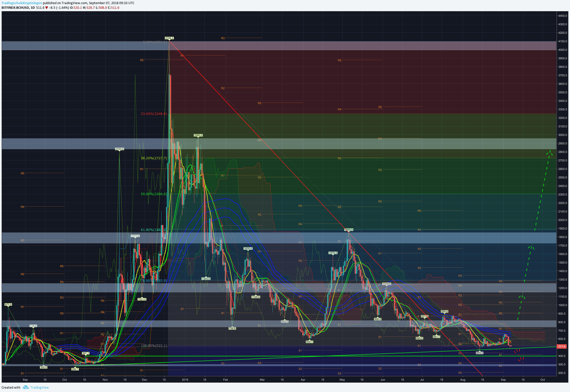The width and height of the screenshot is (570, 392).
Task: Click the 2960.0 high price marker
Action: click(198, 135)
